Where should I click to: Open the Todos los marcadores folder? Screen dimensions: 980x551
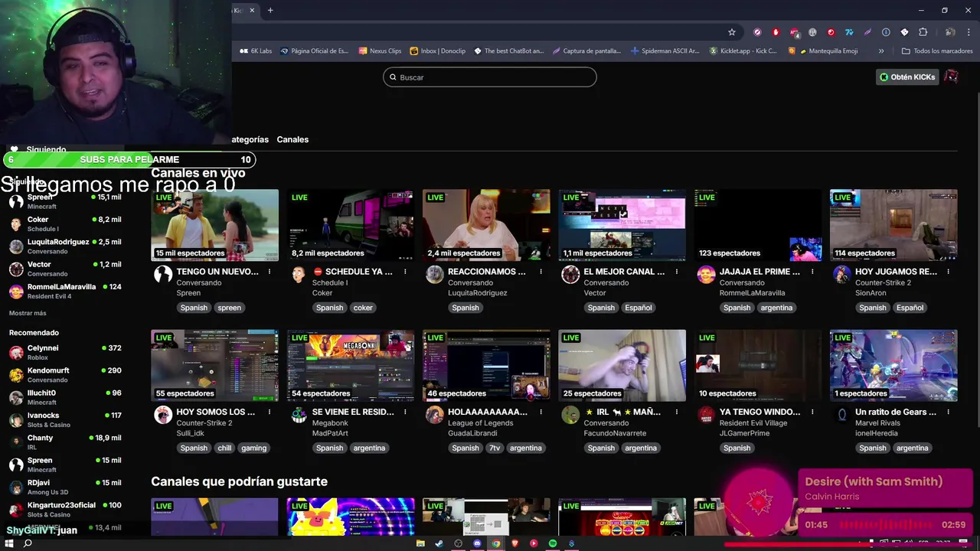point(937,51)
